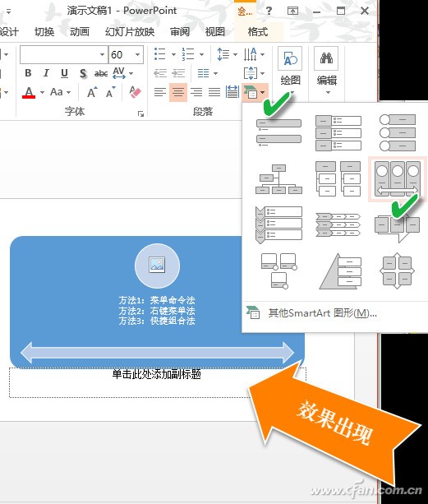
Task: Open font color arrow dropdown
Action: point(42,93)
